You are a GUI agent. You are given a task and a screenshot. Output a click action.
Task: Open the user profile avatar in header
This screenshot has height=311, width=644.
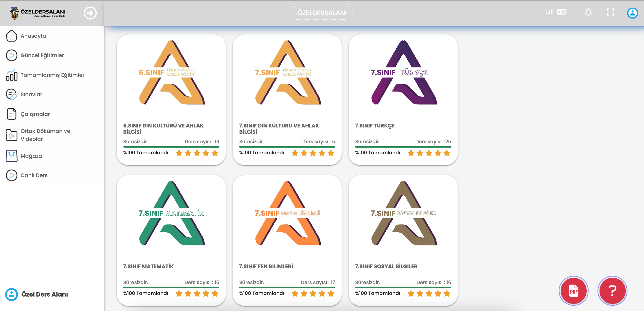pos(632,13)
